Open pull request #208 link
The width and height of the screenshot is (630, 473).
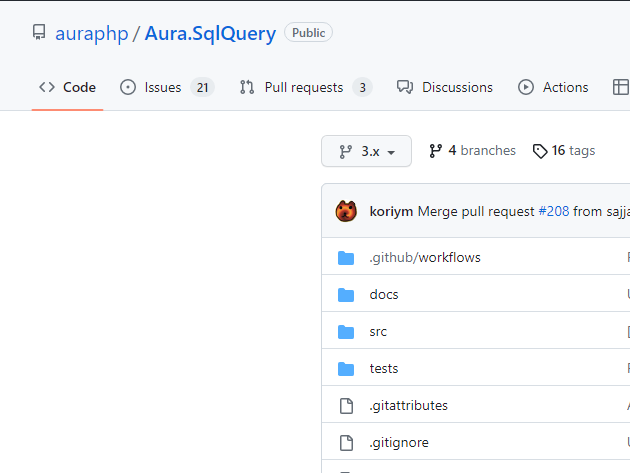(x=554, y=211)
